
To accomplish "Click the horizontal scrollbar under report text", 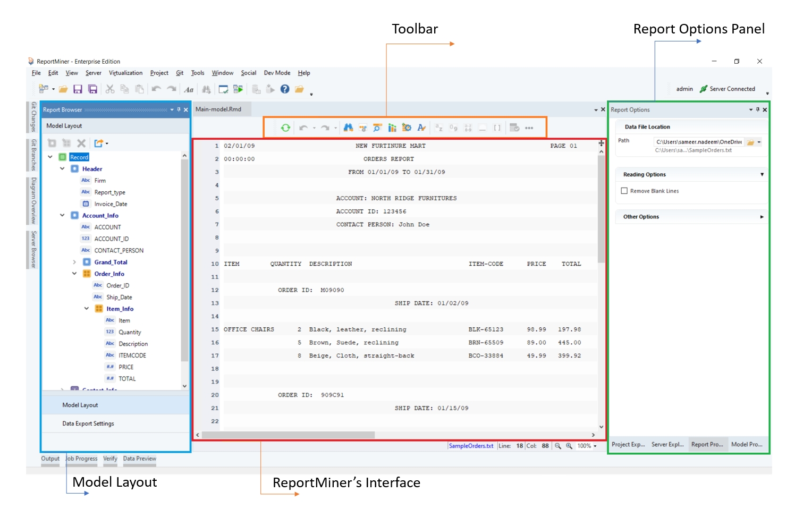I will coord(288,435).
